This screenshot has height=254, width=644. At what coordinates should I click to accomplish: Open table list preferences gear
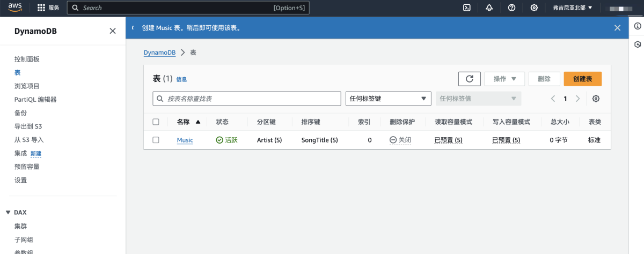click(596, 99)
